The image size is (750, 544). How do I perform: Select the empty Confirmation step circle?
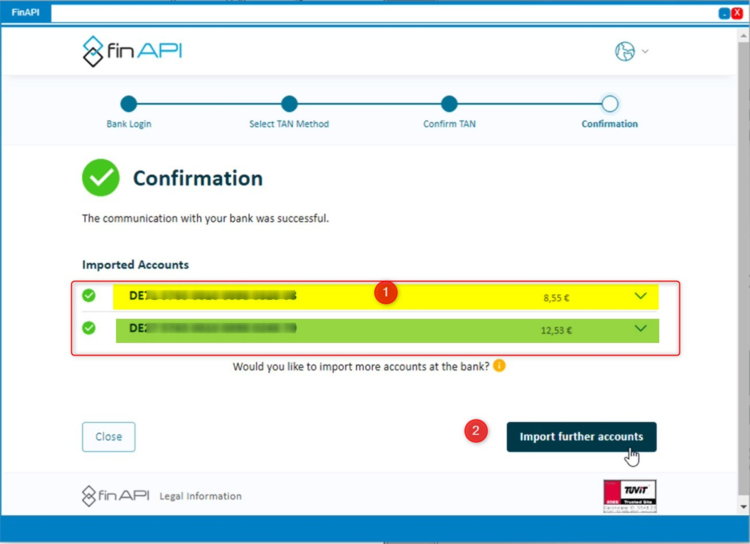pyautogui.click(x=610, y=103)
